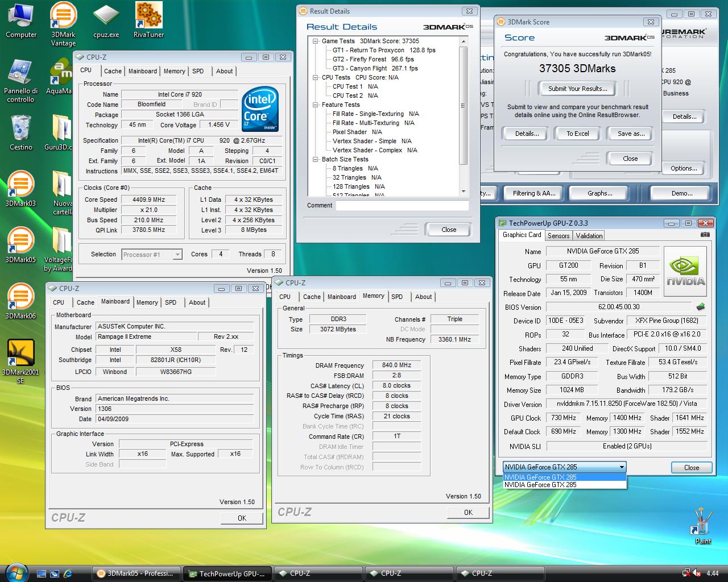Click the Comment input field

(x=402, y=206)
